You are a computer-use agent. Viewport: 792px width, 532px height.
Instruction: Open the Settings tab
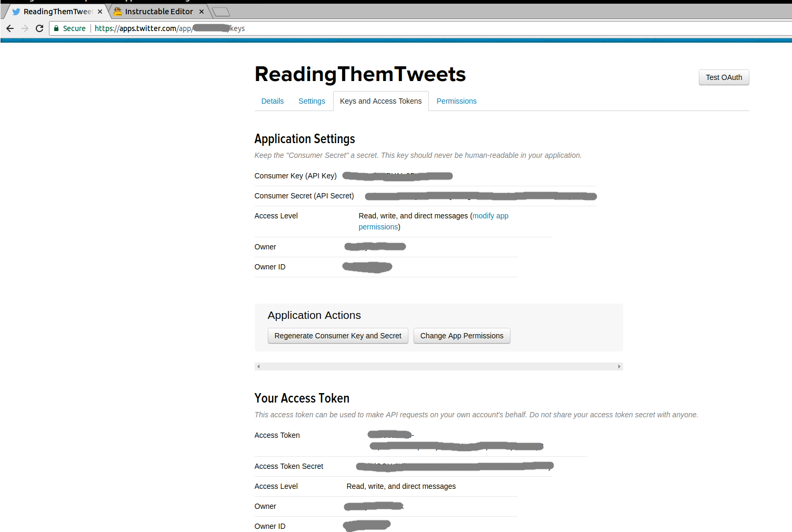[x=312, y=101]
